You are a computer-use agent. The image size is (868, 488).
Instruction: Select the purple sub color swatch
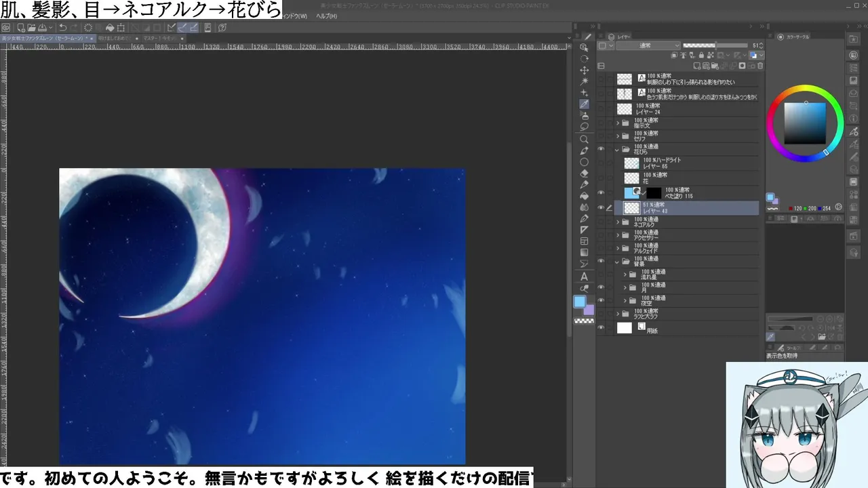[589, 310]
